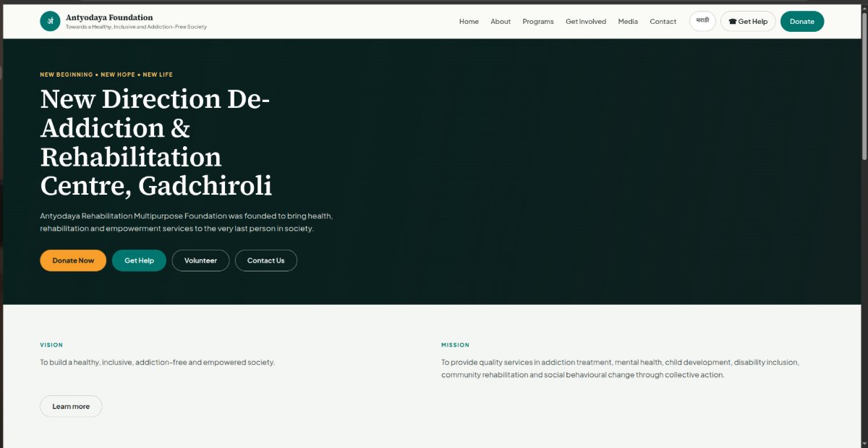Image resolution: width=868 pixels, height=448 pixels.
Task: Click the 'Antyodaya Rehabilitation Multipurpose Foundation was founded' paragraph
Action: pyautogui.click(x=187, y=222)
